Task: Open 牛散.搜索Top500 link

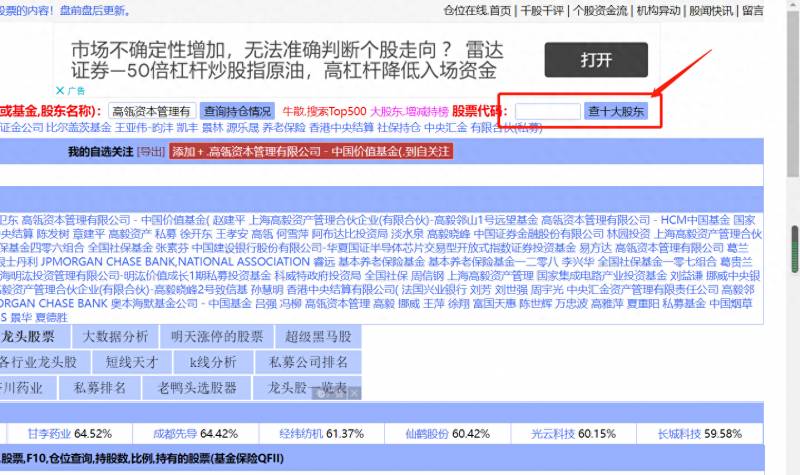Action: (x=324, y=111)
